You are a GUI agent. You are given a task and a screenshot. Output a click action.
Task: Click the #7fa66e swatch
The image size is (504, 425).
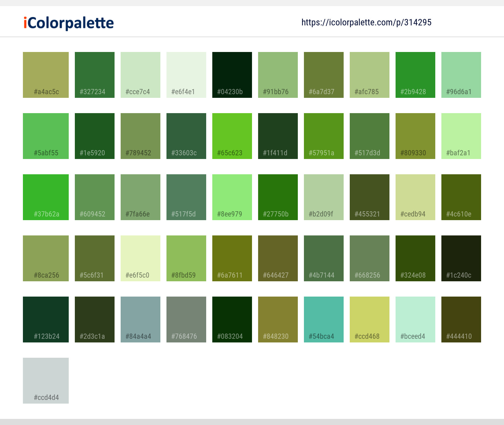[x=141, y=197]
